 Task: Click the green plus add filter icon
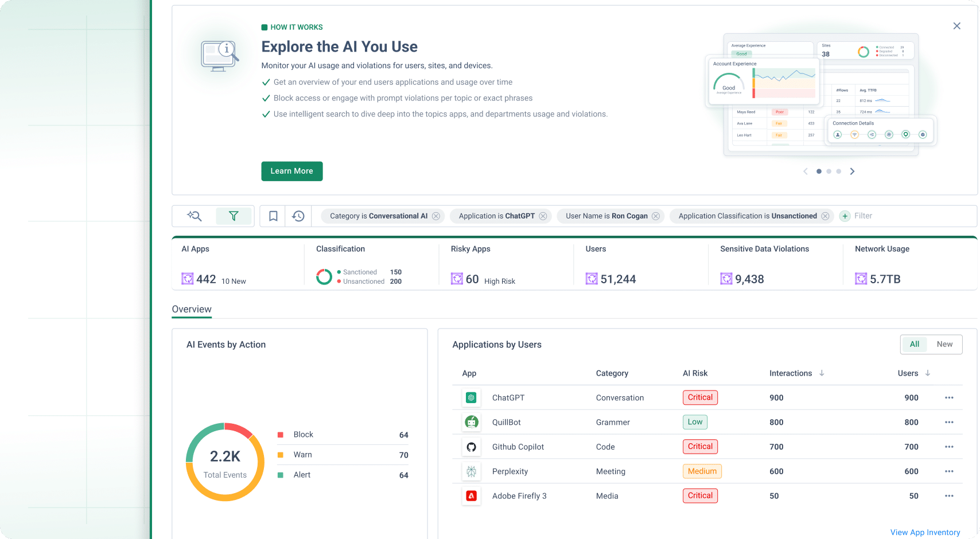point(845,216)
